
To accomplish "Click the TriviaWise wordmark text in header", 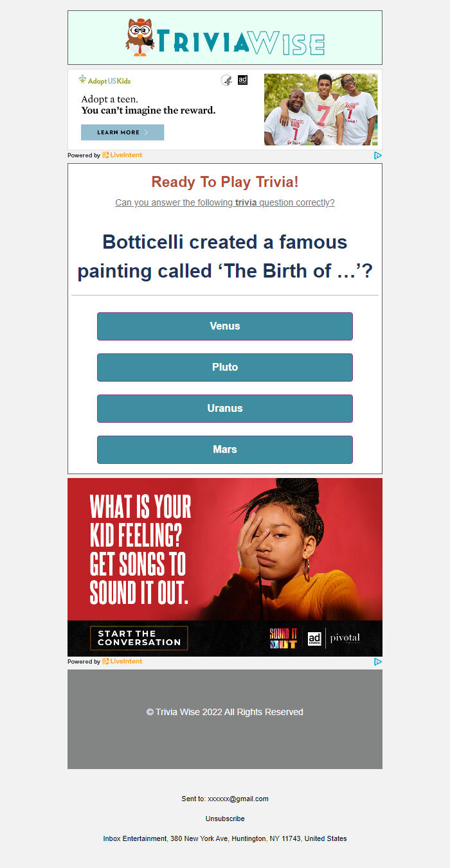I will 240,42.
